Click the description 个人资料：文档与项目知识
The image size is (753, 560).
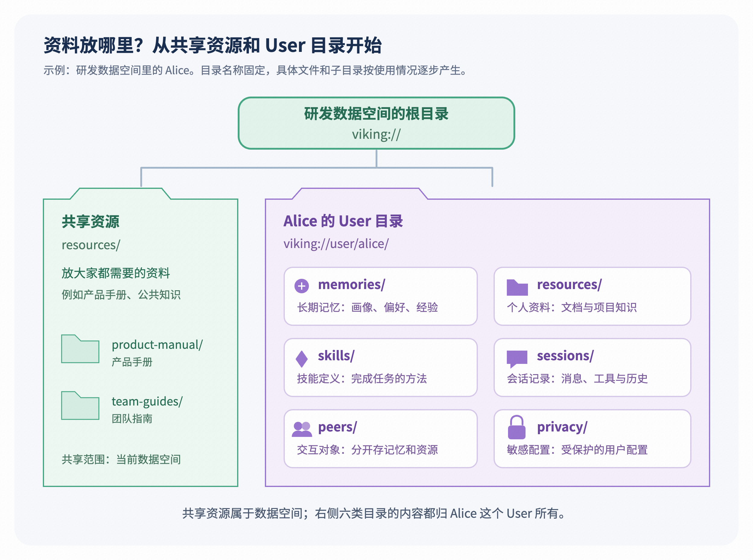(x=572, y=307)
